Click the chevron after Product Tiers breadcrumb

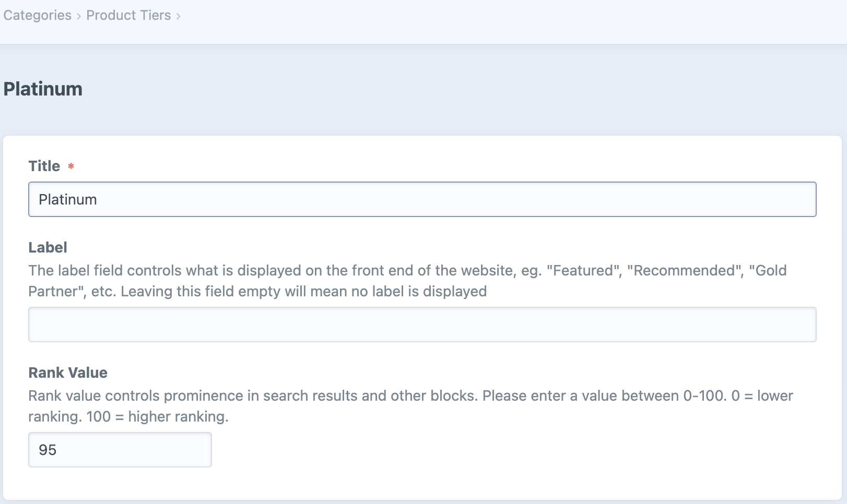point(178,16)
